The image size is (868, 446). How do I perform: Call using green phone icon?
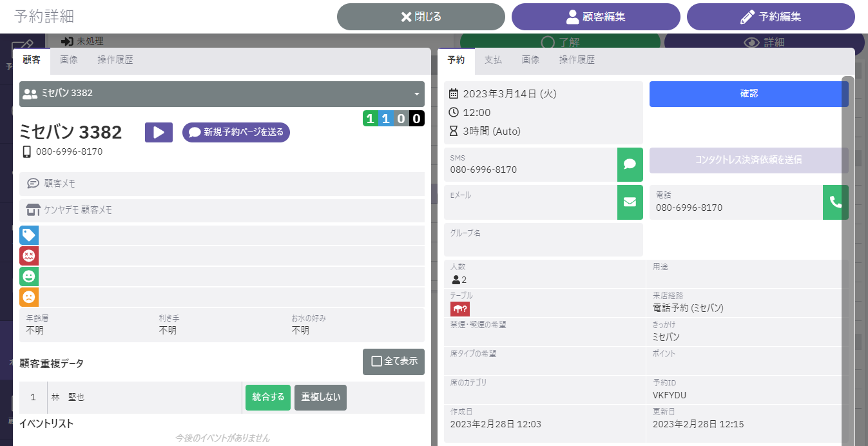tap(835, 202)
